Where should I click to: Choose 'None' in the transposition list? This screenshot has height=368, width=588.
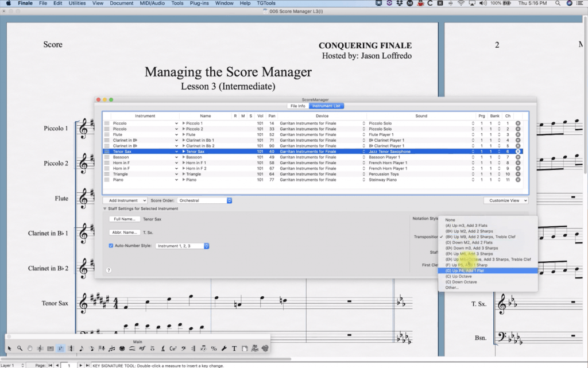488,220
